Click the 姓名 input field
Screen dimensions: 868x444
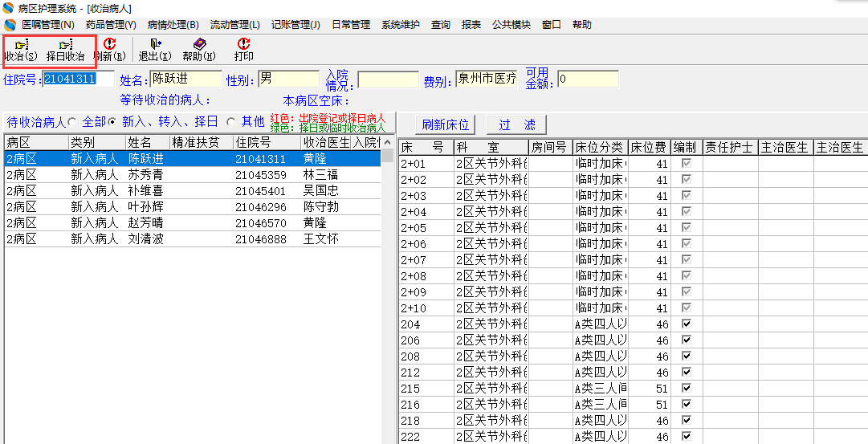186,79
